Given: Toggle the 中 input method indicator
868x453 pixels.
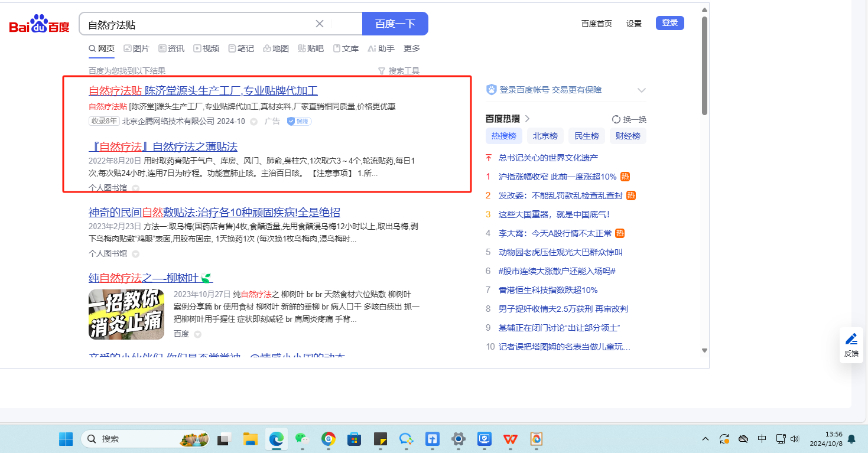Looking at the screenshot, I should [x=762, y=439].
